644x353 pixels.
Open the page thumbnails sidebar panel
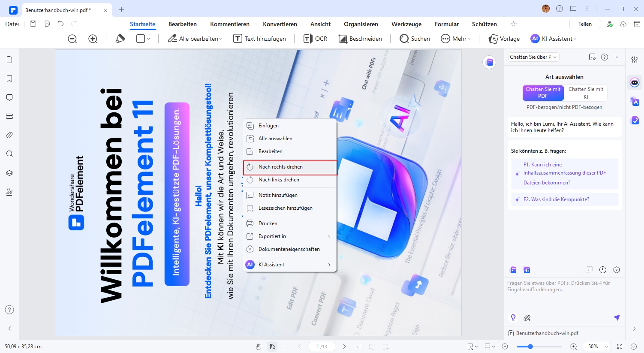click(x=9, y=60)
